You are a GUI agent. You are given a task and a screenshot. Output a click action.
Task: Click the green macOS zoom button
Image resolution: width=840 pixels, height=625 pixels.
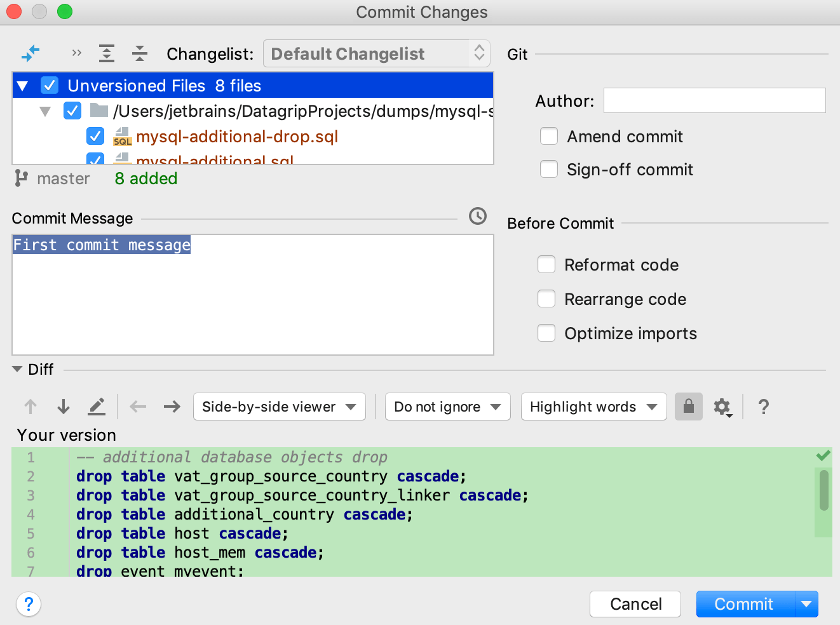65,11
